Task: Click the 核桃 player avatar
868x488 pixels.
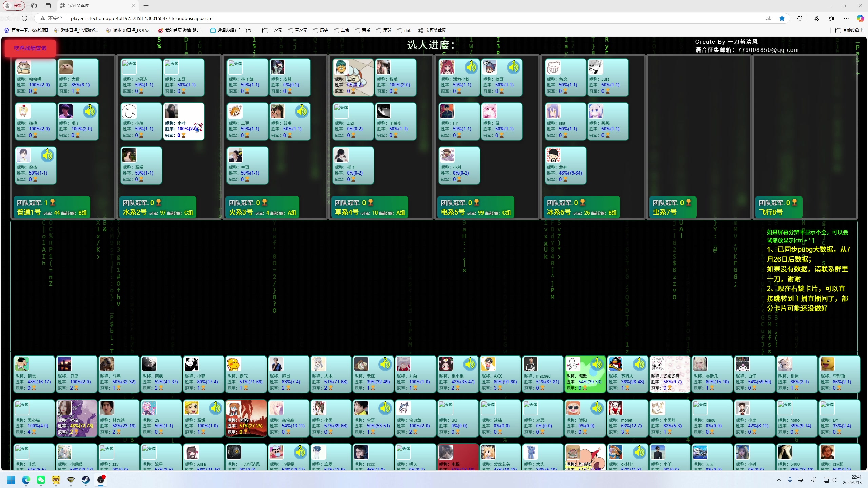Action: pyautogui.click(x=23, y=111)
